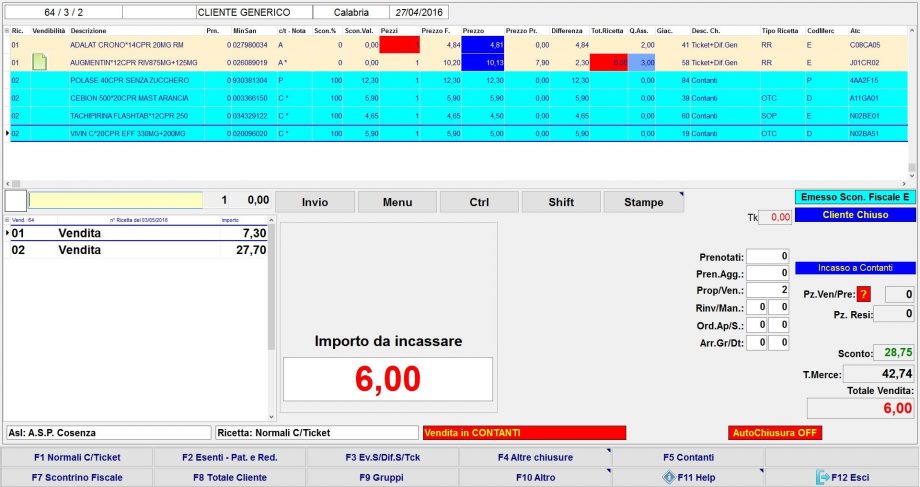Open the Stampe dropdown button
Viewport: 920px width, 487px height.
[x=643, y=202]
